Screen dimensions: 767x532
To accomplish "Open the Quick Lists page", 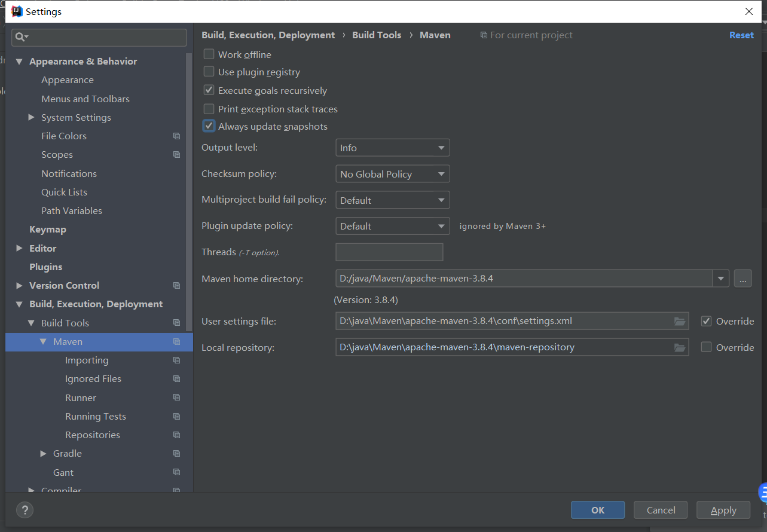I will 64,192.
